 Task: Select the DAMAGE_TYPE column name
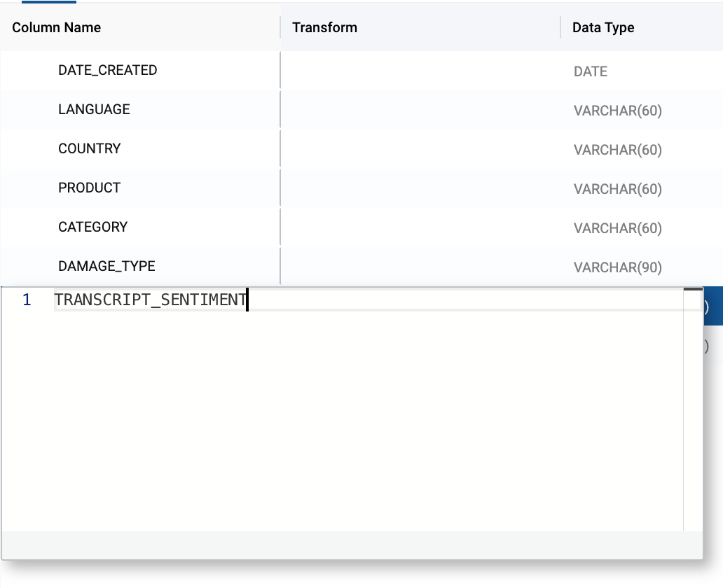pos(106,266)
